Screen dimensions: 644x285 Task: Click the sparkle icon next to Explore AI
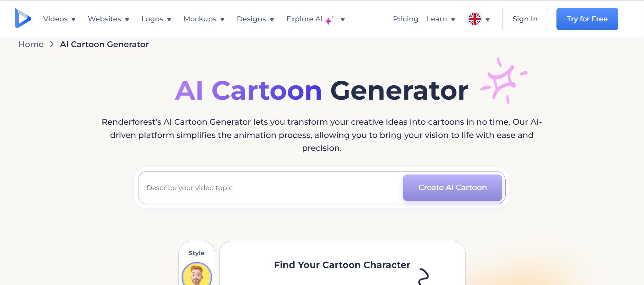pyautogui.click(x=328, y=20)
